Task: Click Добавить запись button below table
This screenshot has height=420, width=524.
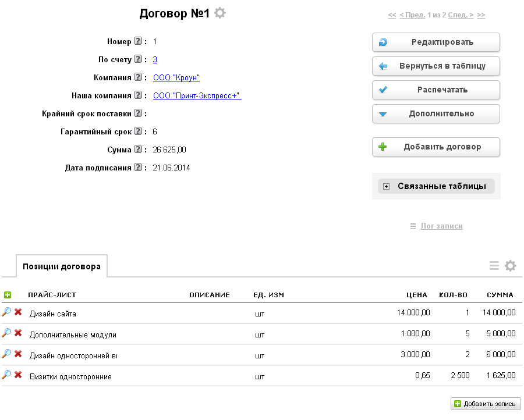Action: pos(486,404)
